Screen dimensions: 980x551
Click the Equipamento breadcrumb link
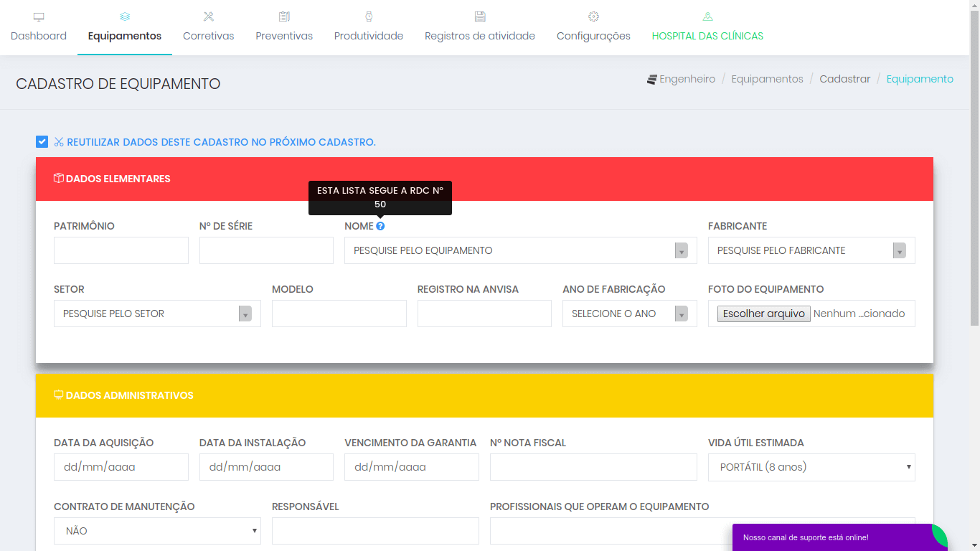coord(920,79)
